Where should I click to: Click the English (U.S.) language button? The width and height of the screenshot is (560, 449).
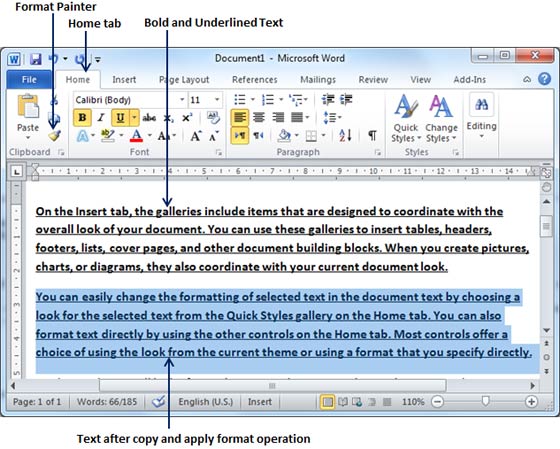[x=206, y=402]
